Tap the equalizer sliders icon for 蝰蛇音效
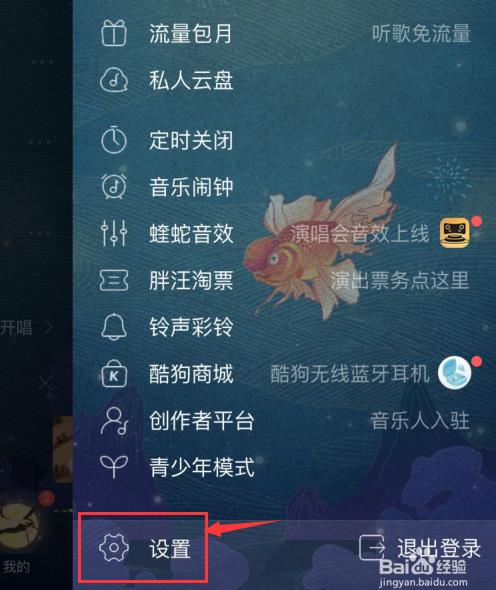This screenshot has width=496, height=590. coord(114,233)
